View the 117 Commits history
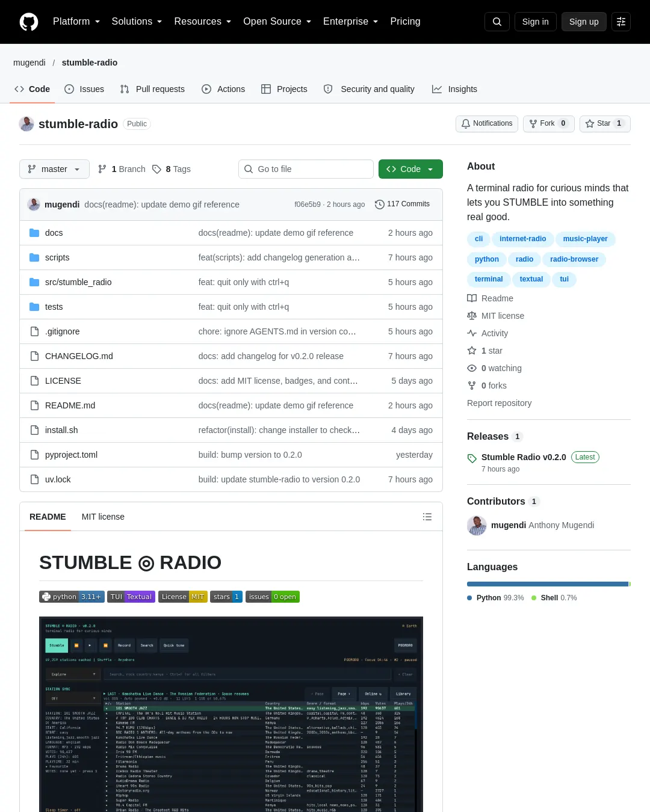Screen dimensions: 650x812 [x=402, y=204]
